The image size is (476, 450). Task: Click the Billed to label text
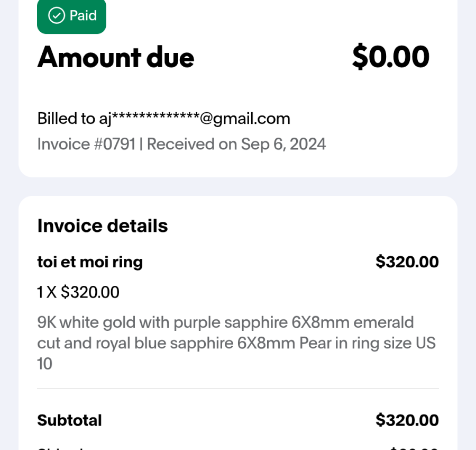click(66, 118)
